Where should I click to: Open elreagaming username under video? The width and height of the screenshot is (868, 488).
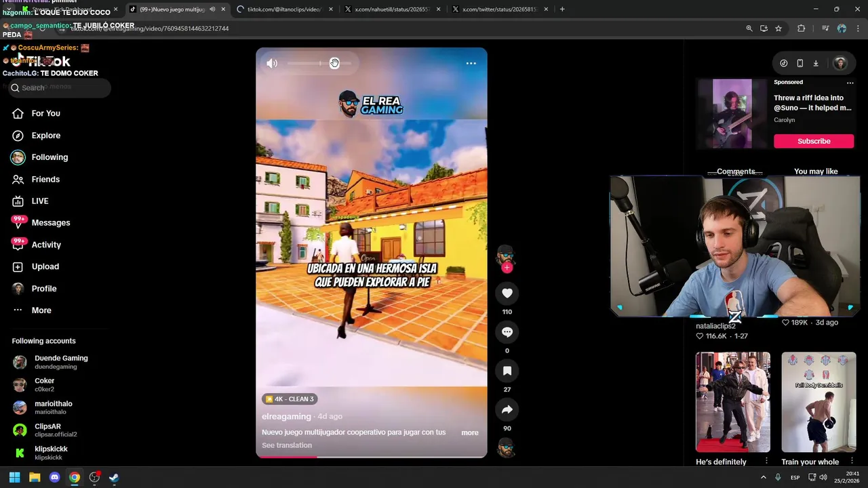point(286,416)
